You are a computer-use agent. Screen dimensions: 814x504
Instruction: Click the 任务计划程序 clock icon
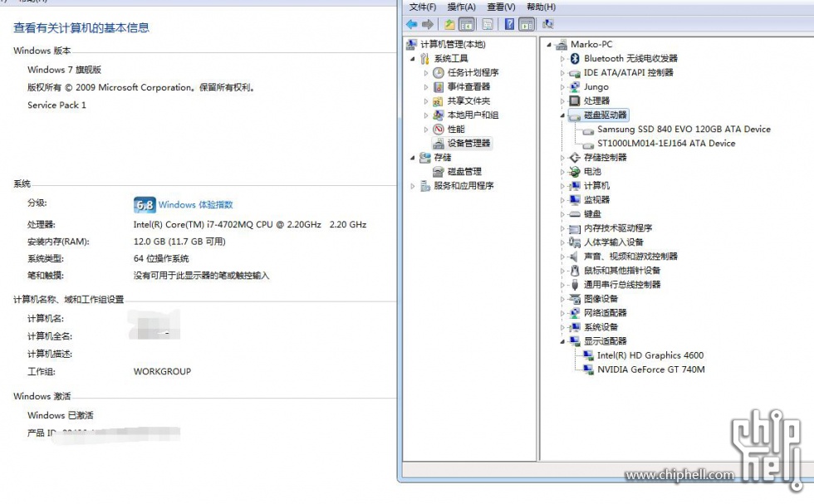click(439, 73)
